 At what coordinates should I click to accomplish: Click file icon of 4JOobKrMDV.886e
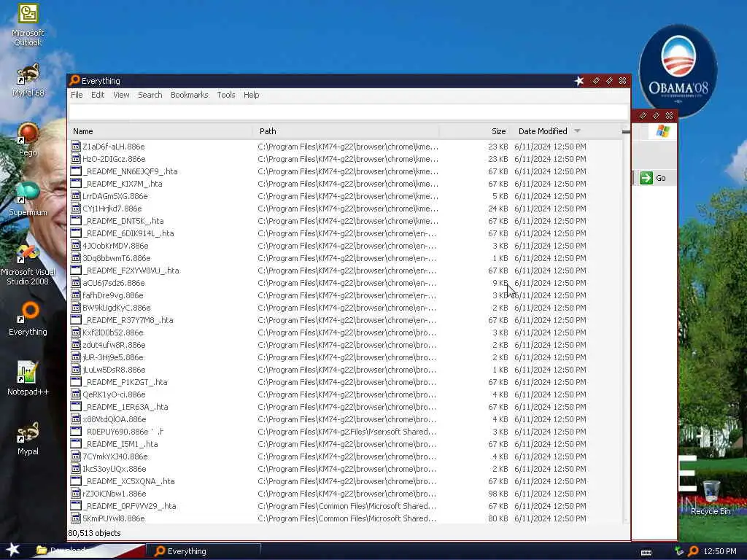pyautogui.click(x=76, y=245)
